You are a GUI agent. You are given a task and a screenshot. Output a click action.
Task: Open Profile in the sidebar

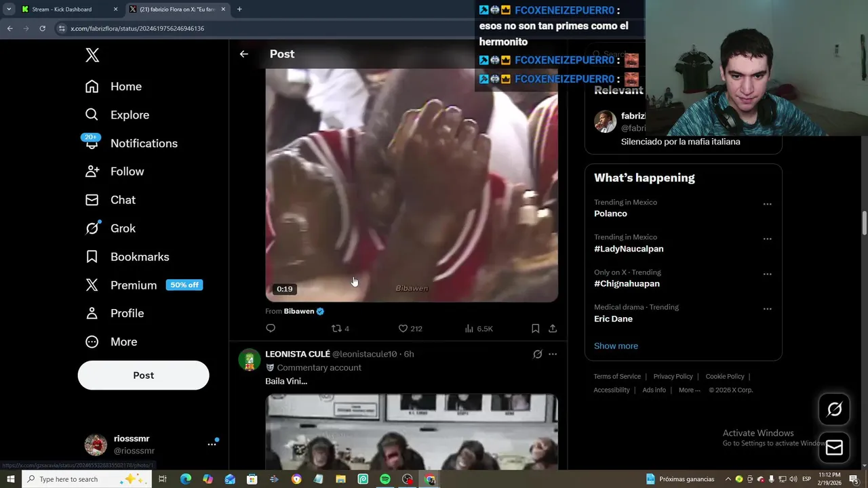pos(114,313)
